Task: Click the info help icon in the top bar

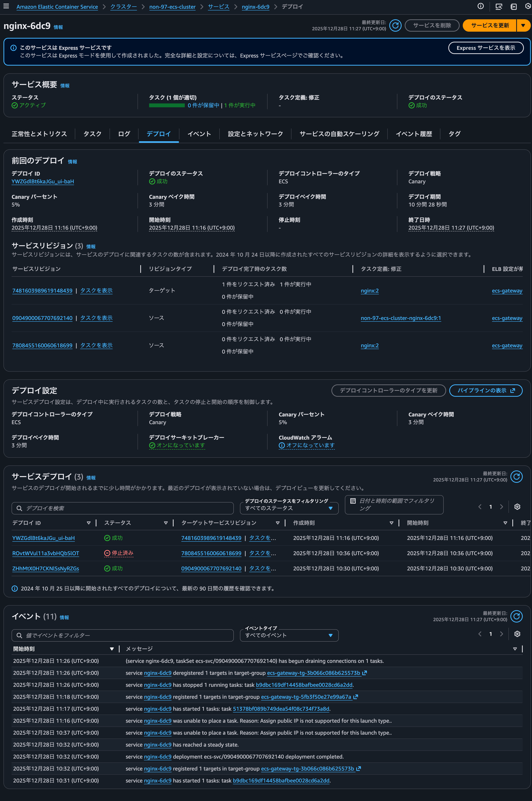Action: point(480,6)
